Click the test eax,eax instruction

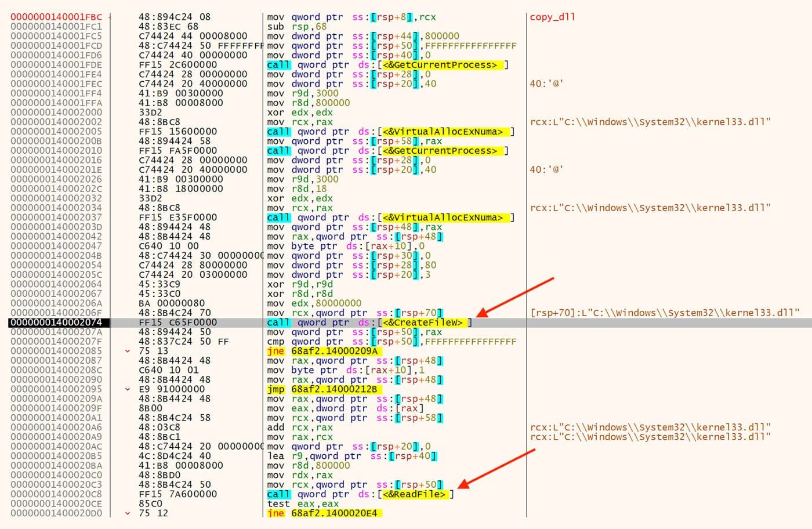(304, 503)
